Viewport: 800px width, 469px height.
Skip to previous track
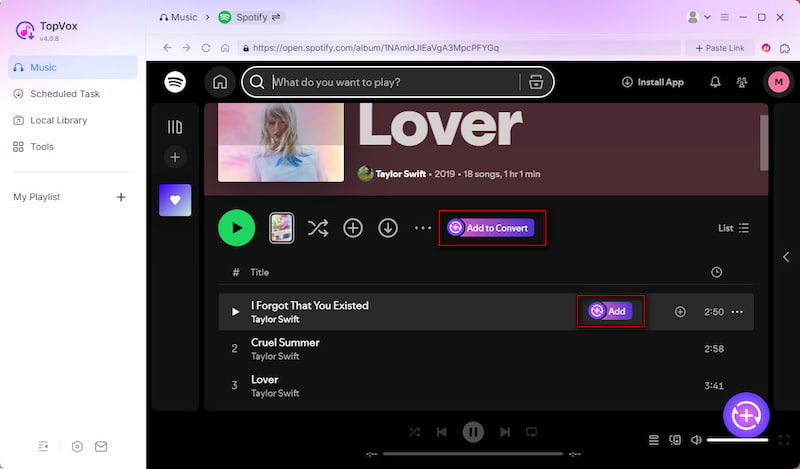[x=442, y=432]
